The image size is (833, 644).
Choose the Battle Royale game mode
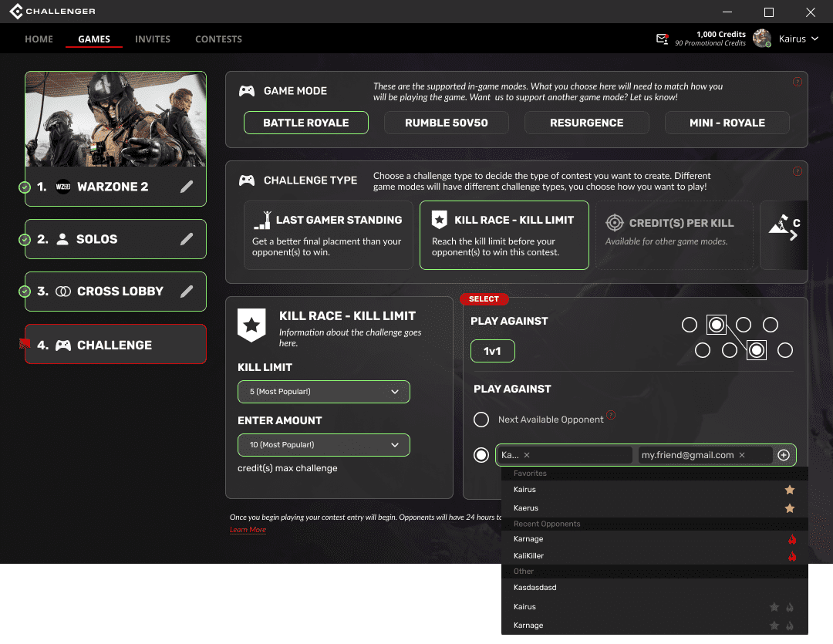tap(306, 123)
